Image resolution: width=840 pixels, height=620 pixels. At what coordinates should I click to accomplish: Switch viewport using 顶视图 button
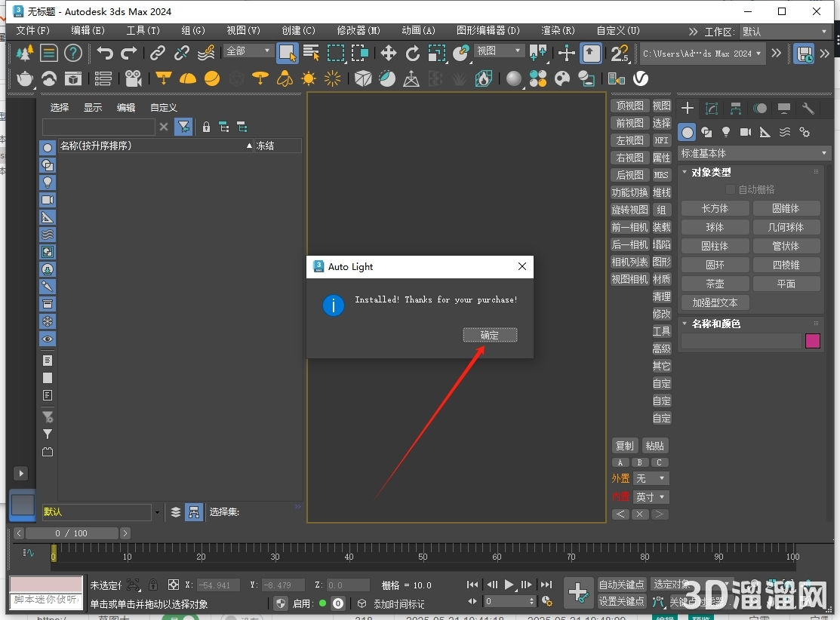(x=629, y=106)
